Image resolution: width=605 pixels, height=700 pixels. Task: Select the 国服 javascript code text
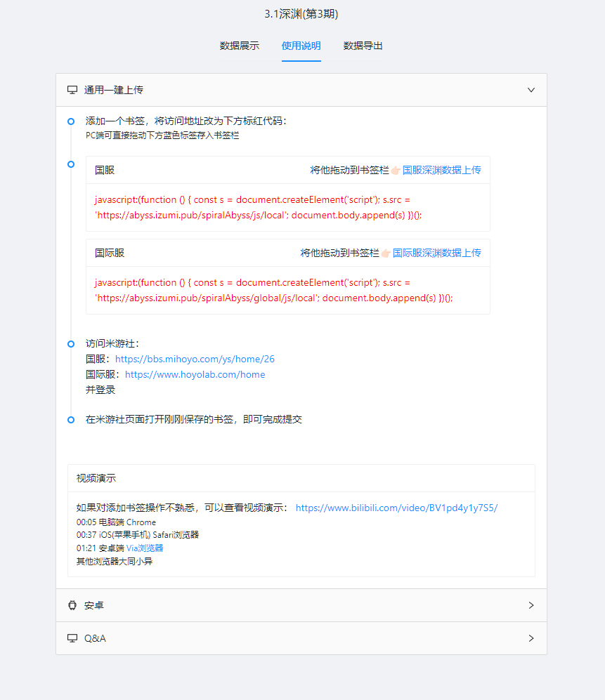(x=259, y=208)
